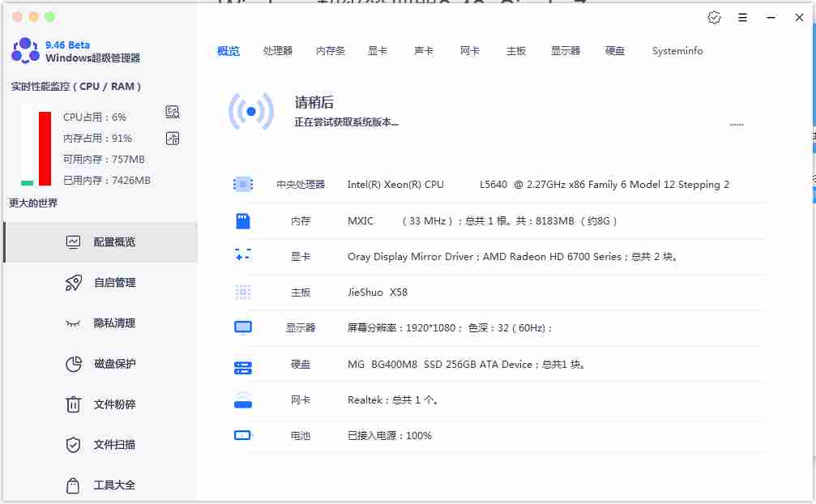Click the 正在尝试获取系统版本 status text
This screenshot has width=816, height=504.
(347, 122)
